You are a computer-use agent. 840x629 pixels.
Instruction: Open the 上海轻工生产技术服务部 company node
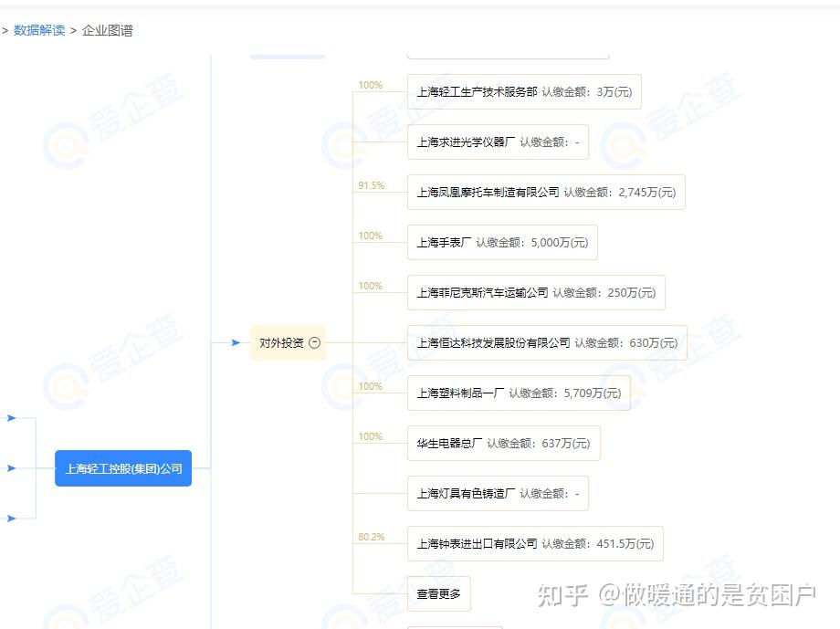[x=524, y=91]
